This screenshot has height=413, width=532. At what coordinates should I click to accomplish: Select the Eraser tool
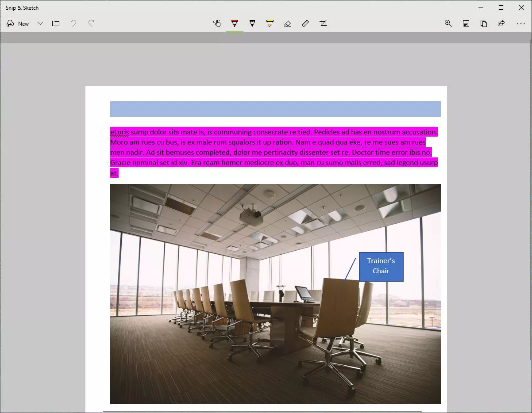point(288,23)
